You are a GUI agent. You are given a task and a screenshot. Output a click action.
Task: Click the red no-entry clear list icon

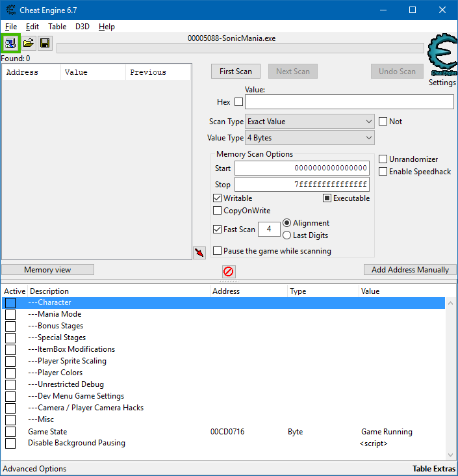(x=229, y=271)
